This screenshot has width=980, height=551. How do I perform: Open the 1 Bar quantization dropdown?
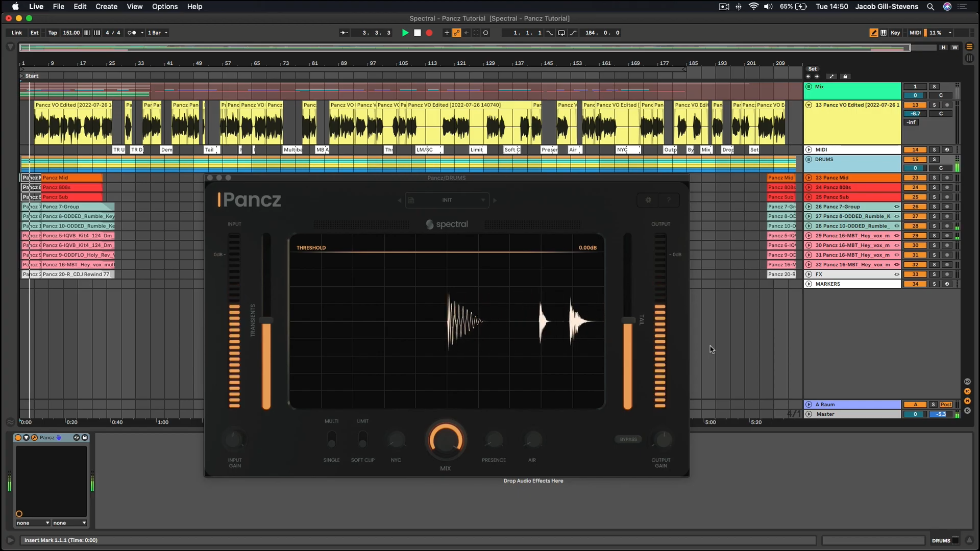pyautogui.click(x=158, y=33)
